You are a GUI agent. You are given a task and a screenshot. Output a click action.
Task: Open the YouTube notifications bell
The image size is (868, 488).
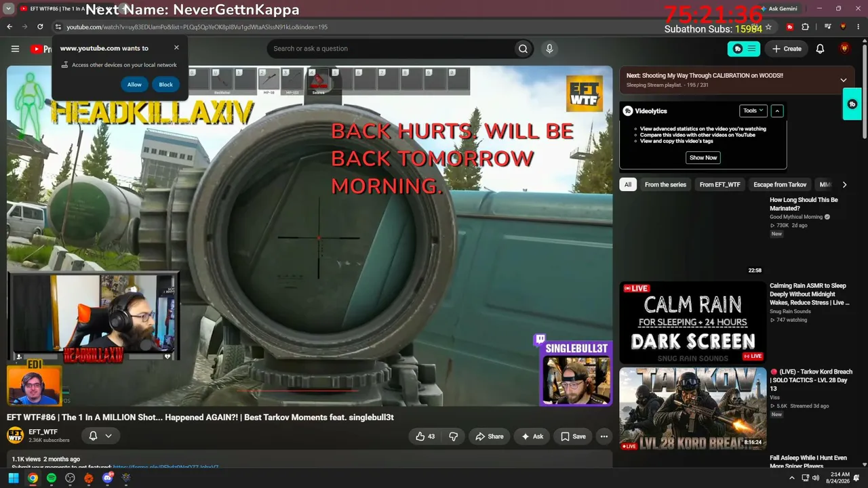[820, 49]
